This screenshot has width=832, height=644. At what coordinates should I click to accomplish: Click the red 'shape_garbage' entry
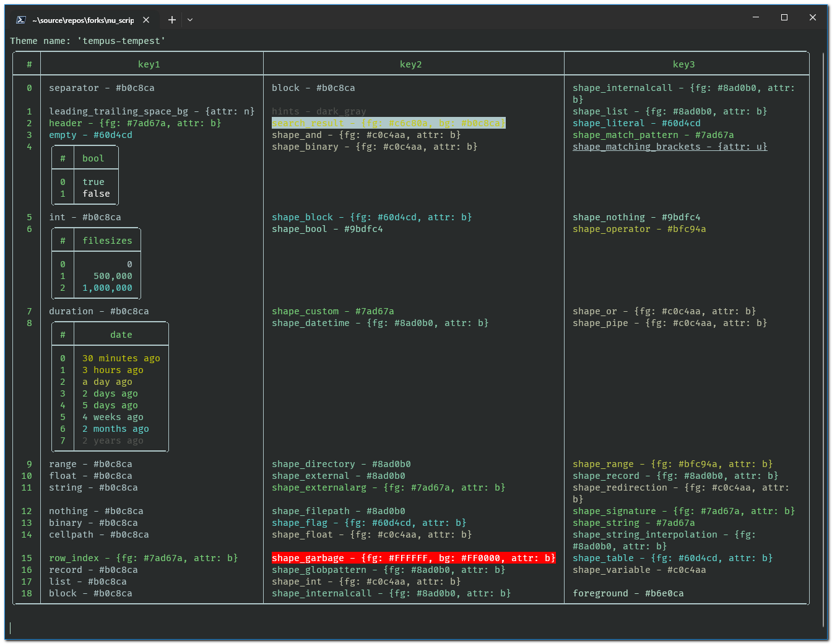coord(414,558)
